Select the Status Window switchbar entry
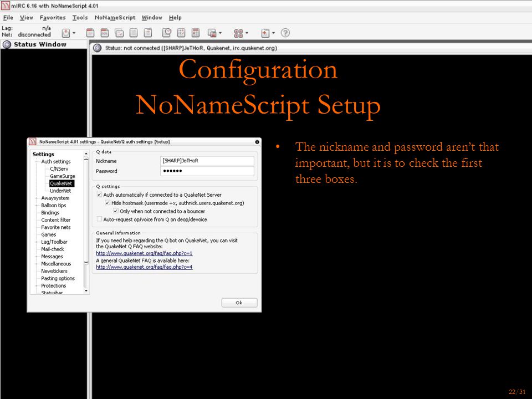532x399 pixels. point(44,44)
